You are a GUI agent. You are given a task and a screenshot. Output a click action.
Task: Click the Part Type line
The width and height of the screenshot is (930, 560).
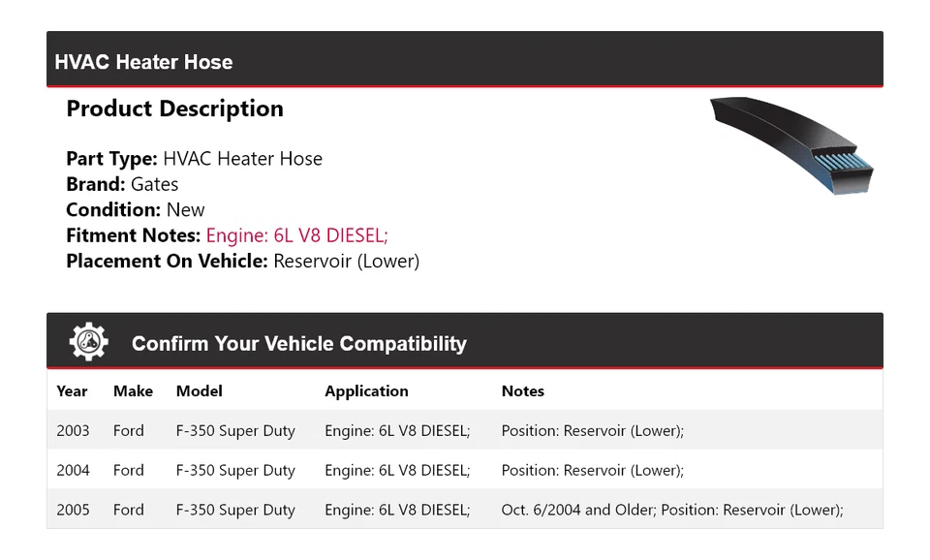(x=194, y=159)
